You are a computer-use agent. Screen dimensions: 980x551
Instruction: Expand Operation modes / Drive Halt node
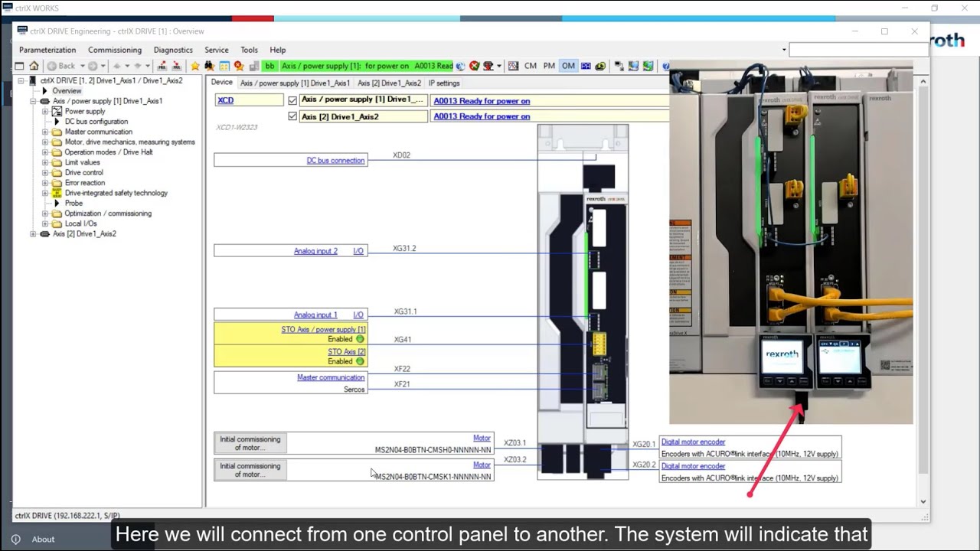click(x=44, y=152)
